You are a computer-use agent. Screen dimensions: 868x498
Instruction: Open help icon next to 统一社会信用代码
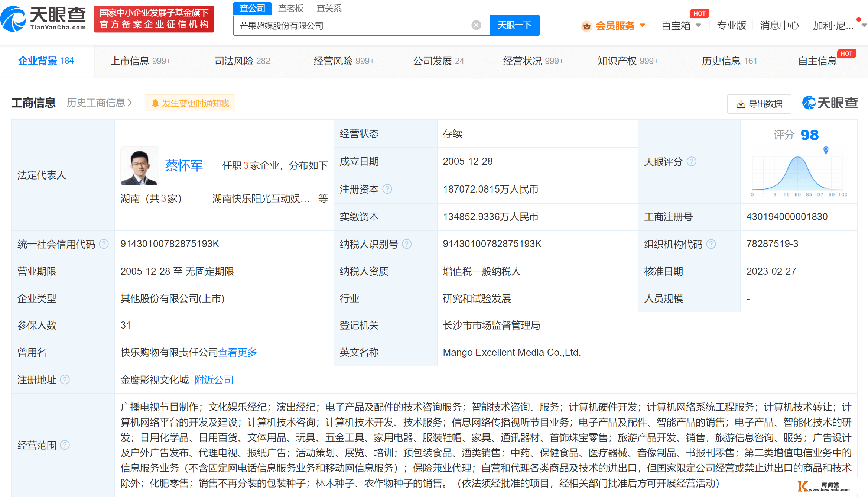click(104, 244)
